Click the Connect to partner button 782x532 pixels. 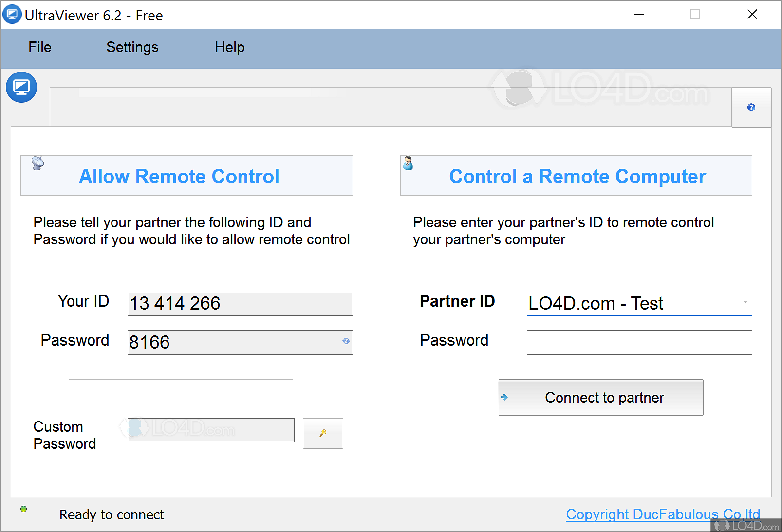(x=600, y=398)
